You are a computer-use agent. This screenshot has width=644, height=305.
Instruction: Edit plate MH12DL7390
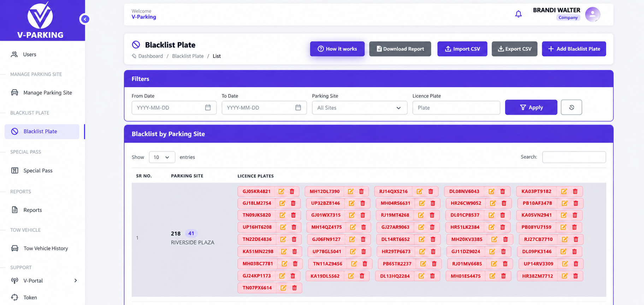click(350, 192)
